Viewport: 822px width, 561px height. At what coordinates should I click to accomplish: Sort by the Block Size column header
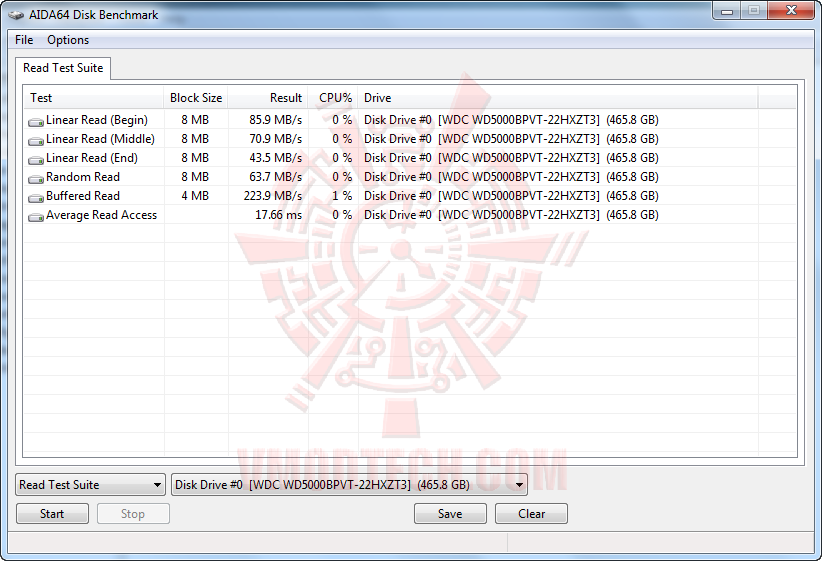tap(196, 98)
